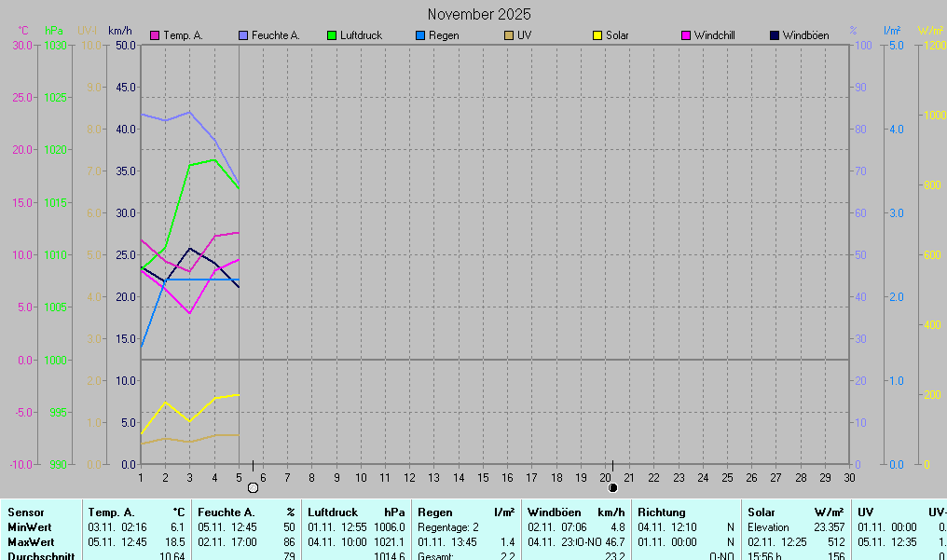Select the dark Windböen legend swatch
The image size is (947, 560).
click(775, 35)
